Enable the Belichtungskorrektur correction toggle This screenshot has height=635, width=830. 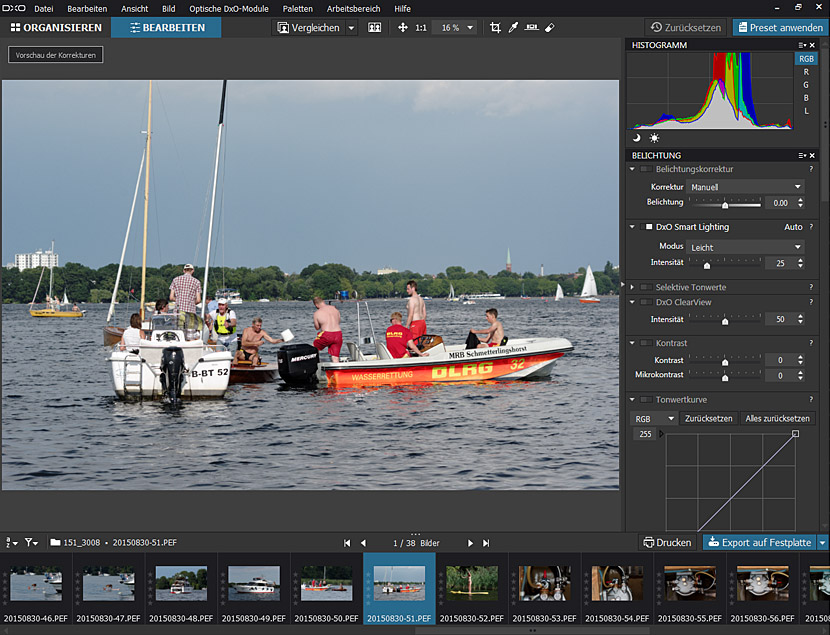648,169
